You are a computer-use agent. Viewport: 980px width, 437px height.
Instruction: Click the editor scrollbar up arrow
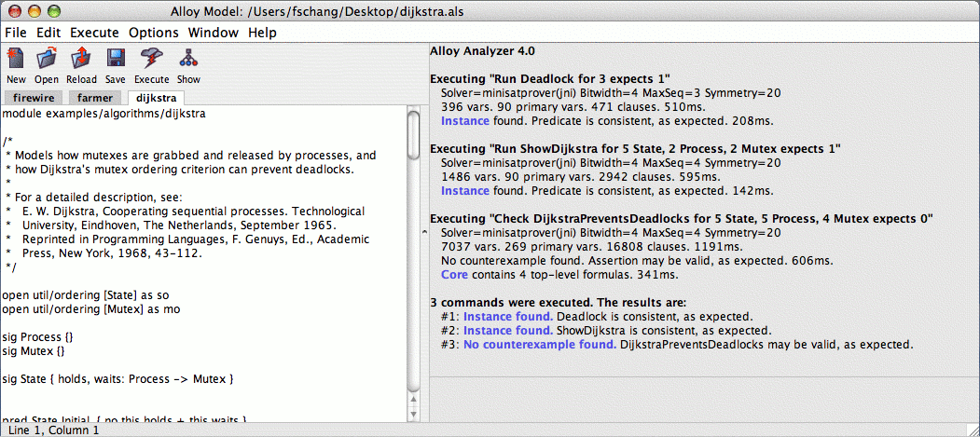click(x=412, y=401)
